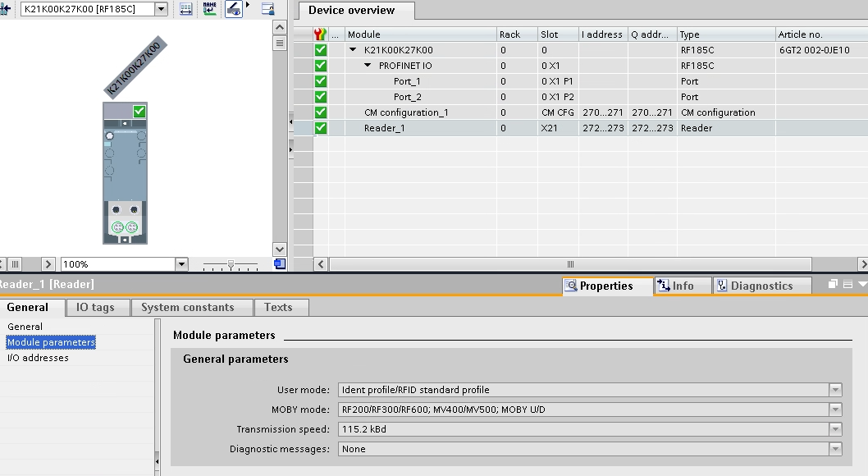Click the green status check of PROFINET IO row
This screenshot has height=476, width=868.
tap(321, 66)
